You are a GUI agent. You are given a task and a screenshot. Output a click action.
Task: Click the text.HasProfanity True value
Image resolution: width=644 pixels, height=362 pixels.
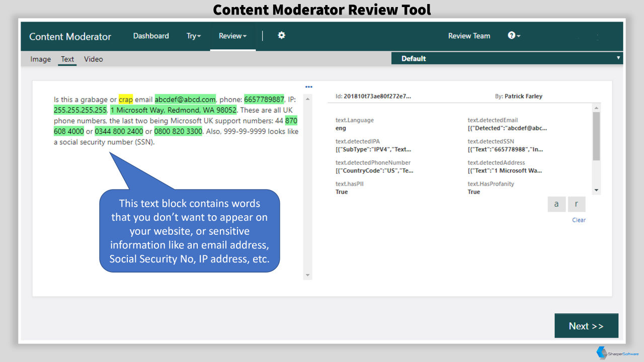pos(474,192)
